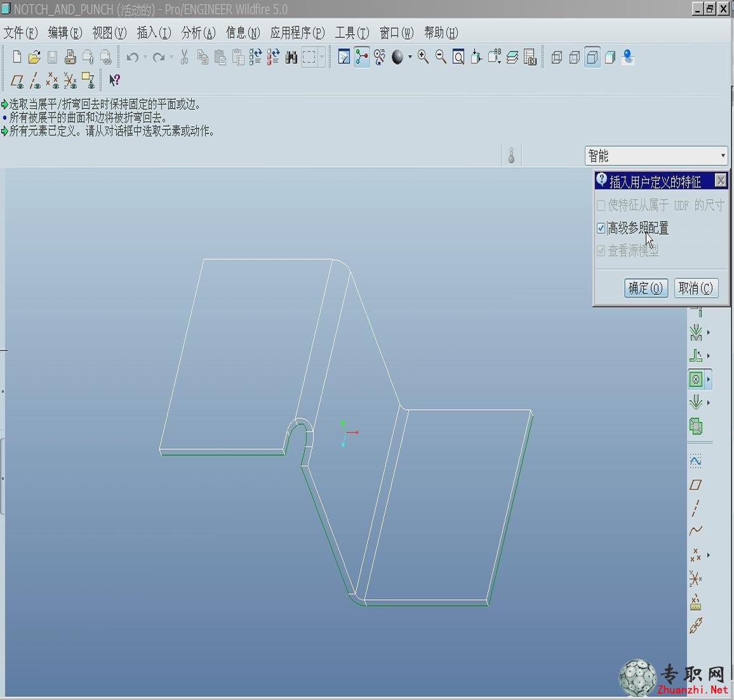Open the 编辑(E) menu

(65, 33)
